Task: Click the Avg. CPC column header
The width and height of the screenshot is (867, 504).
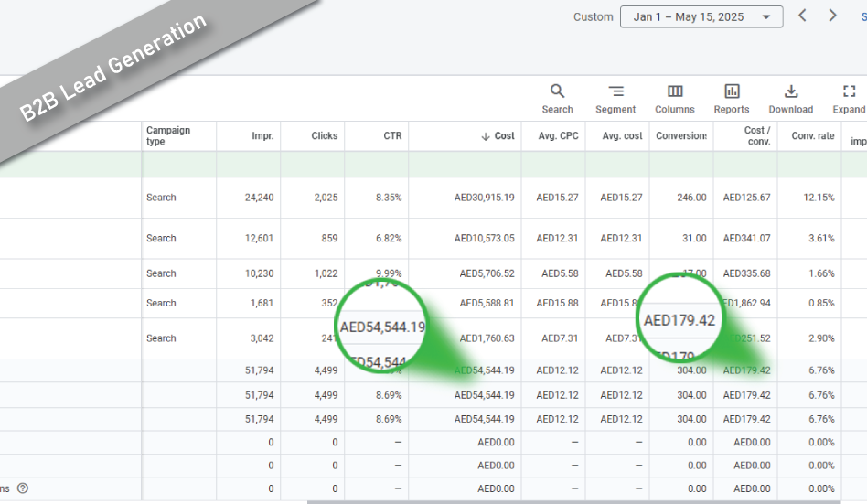Action: point(558,136)
